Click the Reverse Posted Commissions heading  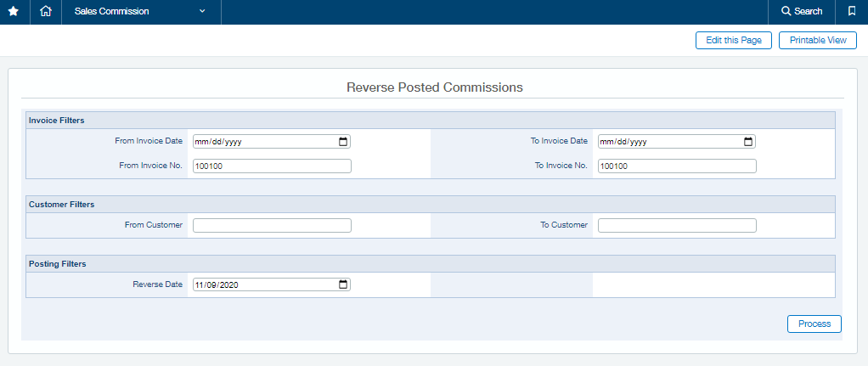(x=435, y=87)
